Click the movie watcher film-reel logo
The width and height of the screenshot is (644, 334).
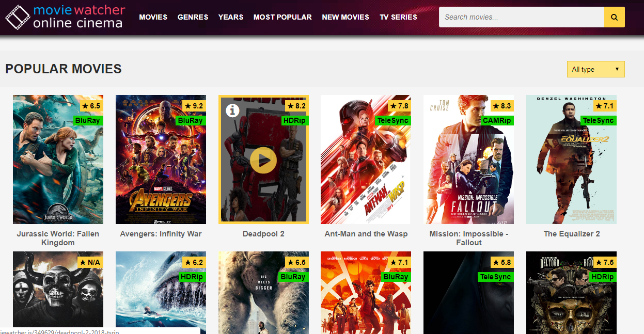(x=18, y=17)
